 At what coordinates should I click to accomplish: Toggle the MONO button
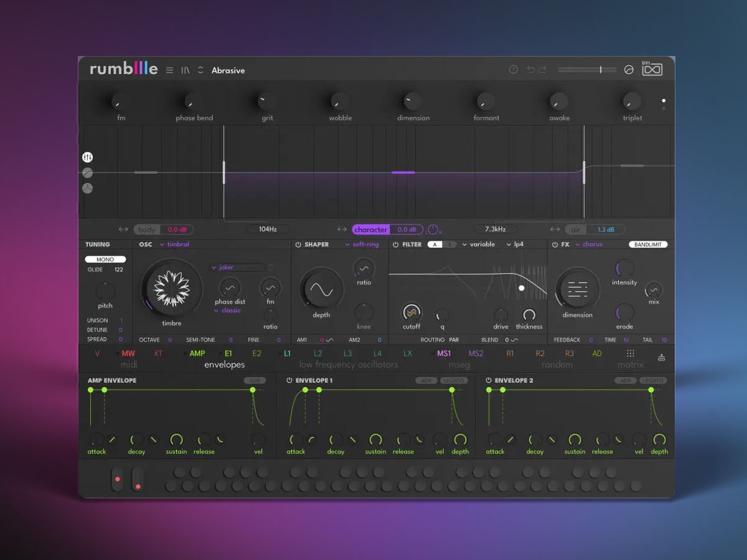pyautogui.click(x=105, y=259)
